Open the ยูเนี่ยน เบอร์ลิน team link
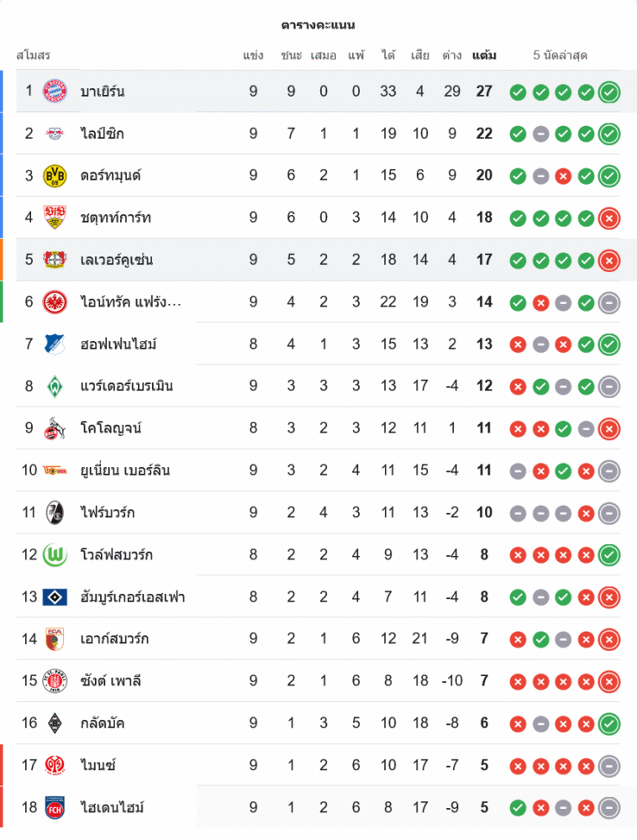 point(125,470)
